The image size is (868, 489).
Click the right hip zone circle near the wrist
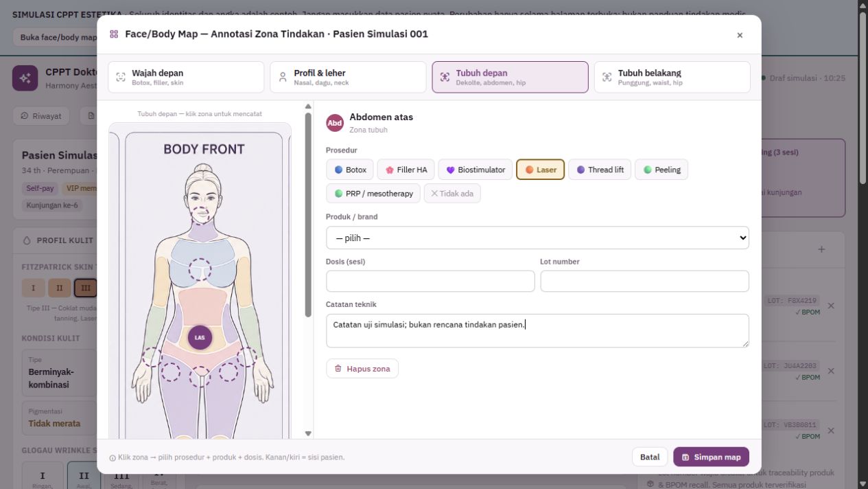pos(246,357)
